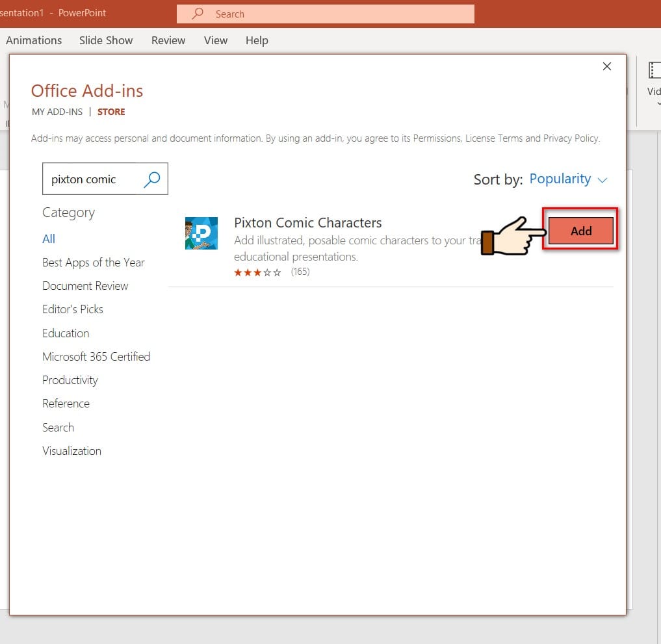Click the magnifier icon in add-ins search box
Image resolution: width=661 pixels, height=644 pixels.
(151, 179)
